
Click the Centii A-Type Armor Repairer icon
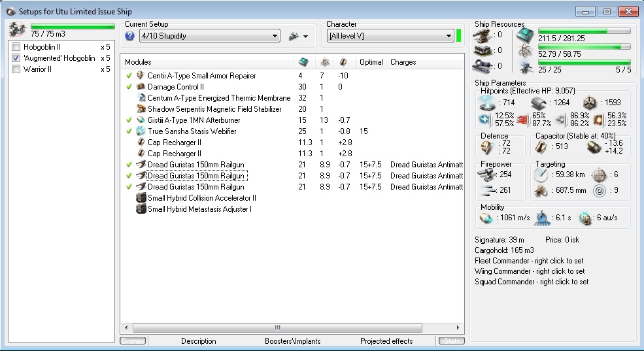[x=141, y=76]
